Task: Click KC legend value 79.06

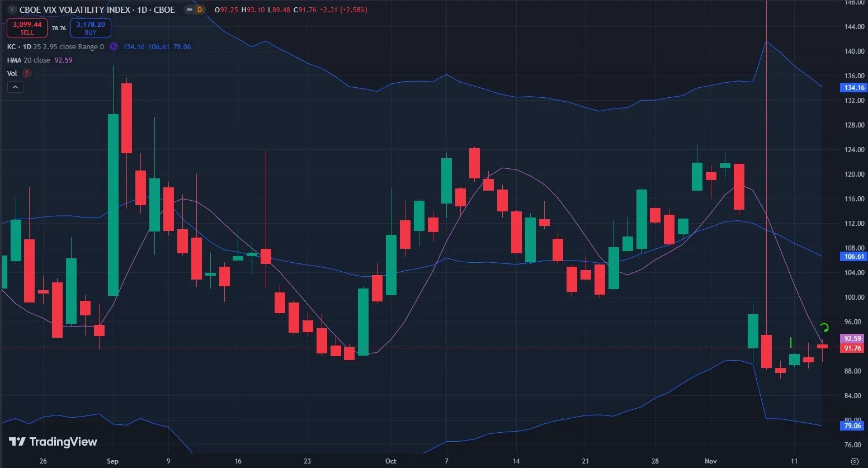Action: pos(182,47)
